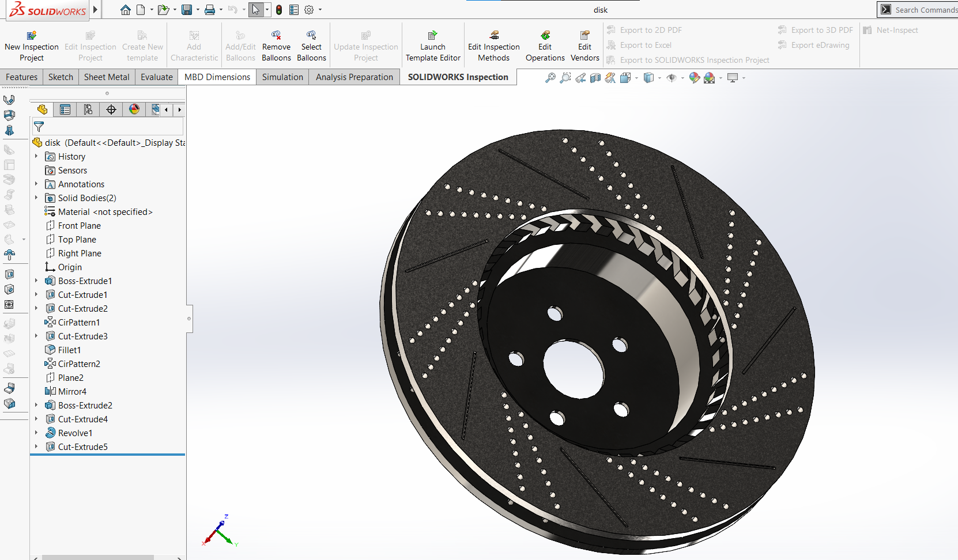Open the Display Style dropdown arrow

pos(659,78)
